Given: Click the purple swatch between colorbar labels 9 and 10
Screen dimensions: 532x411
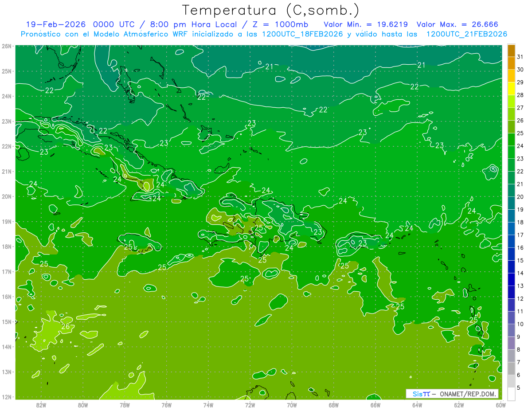Looking at the screenshot, I should [511, 330].
